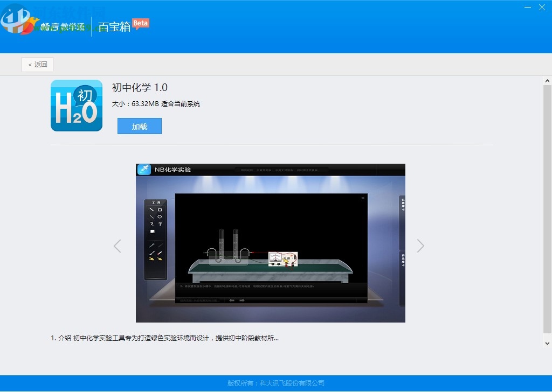The image size is (552, 392).
Task: Click the Beta badge
Action: [141, 24]
